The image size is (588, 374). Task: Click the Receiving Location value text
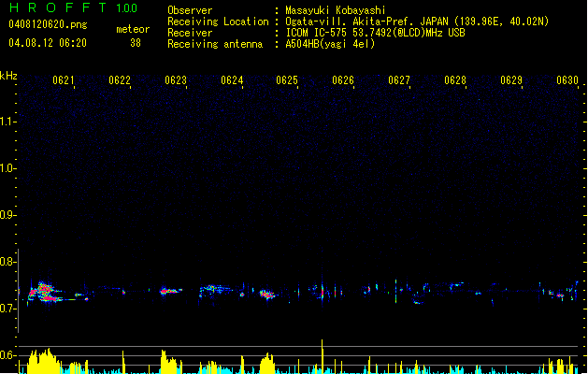tap(417, 22)
